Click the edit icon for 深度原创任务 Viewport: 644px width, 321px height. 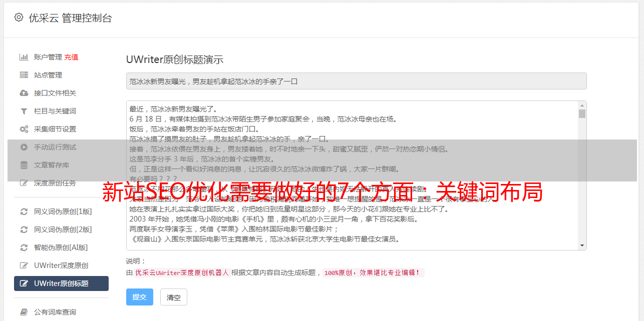pos(24,183)
